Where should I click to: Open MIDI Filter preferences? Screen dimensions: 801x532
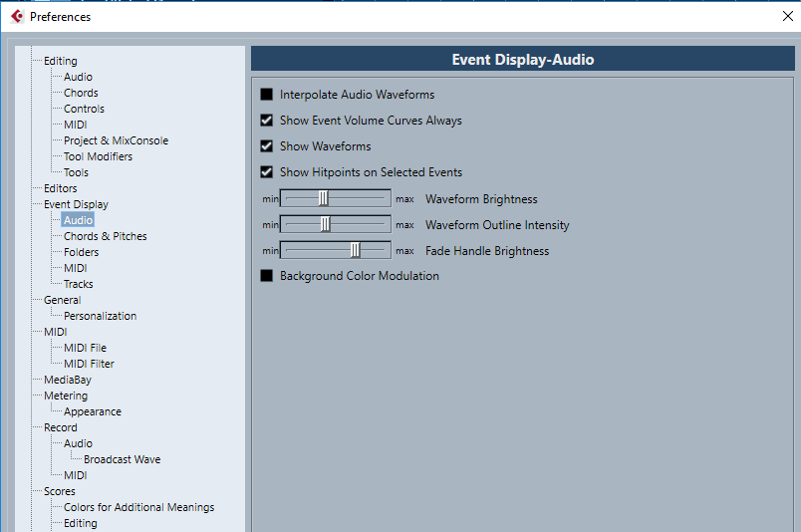pos(89,364)
